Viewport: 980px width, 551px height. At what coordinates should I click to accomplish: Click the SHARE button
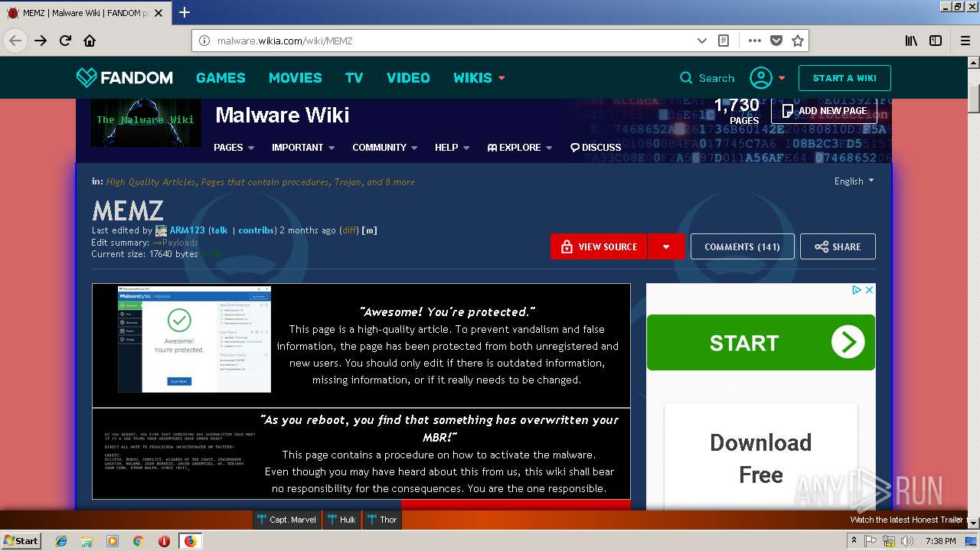pyautogui.click(x=838, y=246)
